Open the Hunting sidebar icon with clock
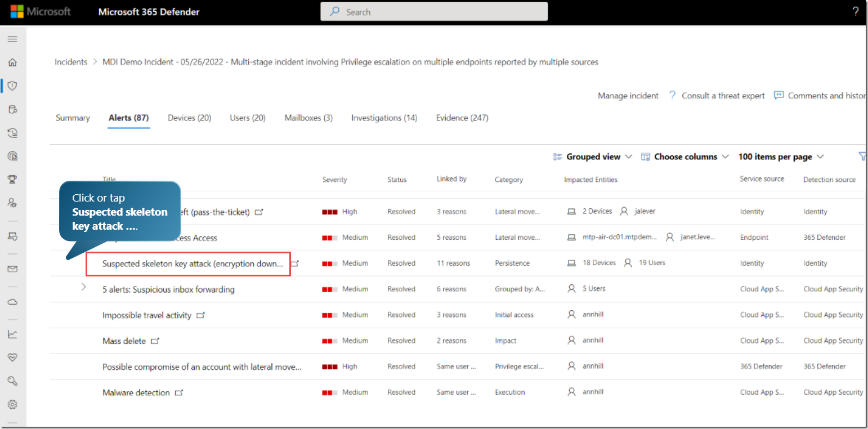Viewport: 868px width, 429px height. [x=12, y=132]
